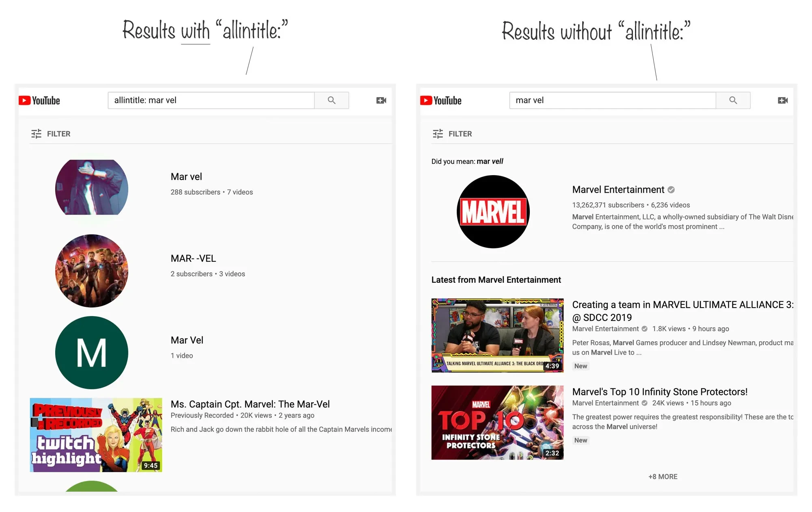Click 'New' badge under Top 10 video
Screen dimensions: 812x512
[x=581, y=440]
